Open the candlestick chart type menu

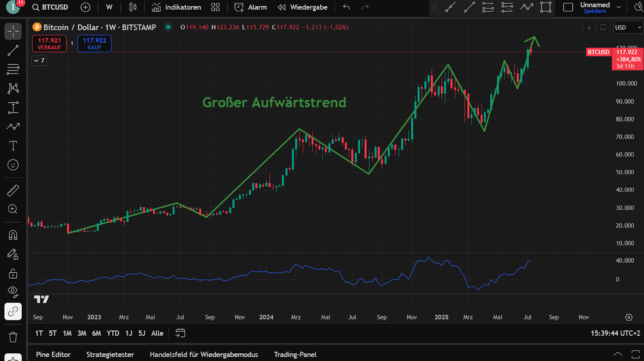point(133,7)
